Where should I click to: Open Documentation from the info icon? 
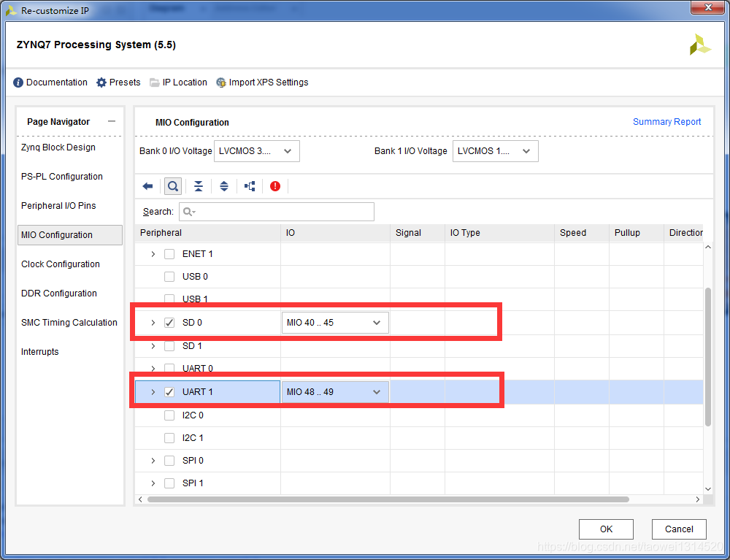point(50,83)
